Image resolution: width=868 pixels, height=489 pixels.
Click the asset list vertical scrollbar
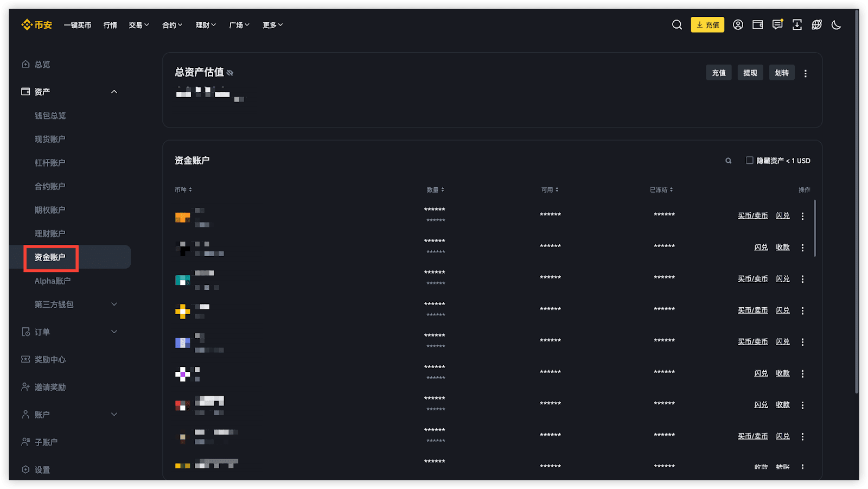click(815, 228)
